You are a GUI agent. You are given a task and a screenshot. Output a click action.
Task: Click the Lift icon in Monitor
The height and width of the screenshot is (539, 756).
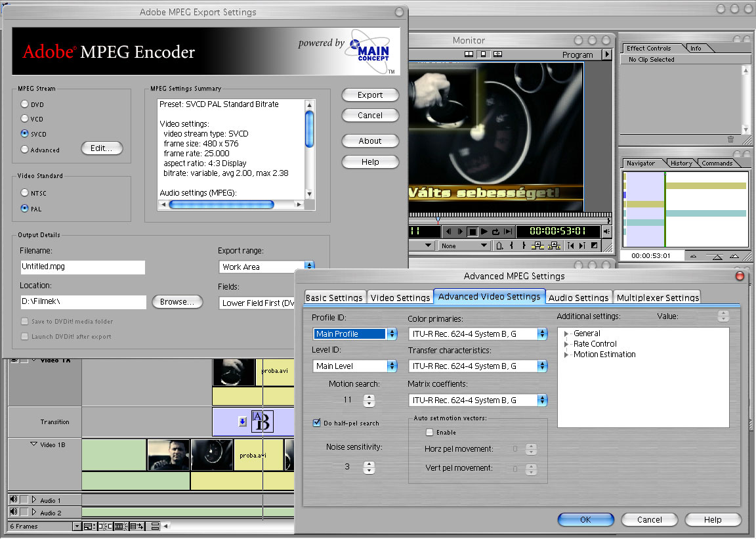click(537, 246)
